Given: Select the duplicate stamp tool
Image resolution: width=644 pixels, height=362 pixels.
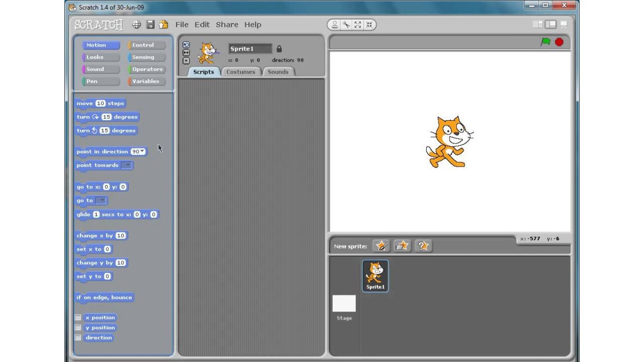Looking at the screenshot, I should point(335,25).
